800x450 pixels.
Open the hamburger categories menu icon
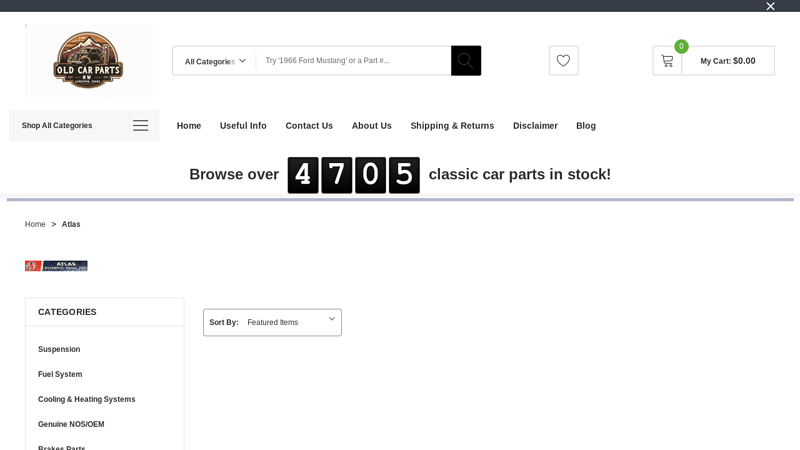[x=140, y=126]
